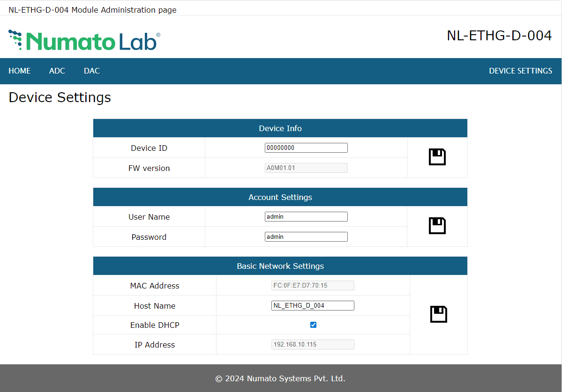Select the MAC Address field

(x=313, y=285)
